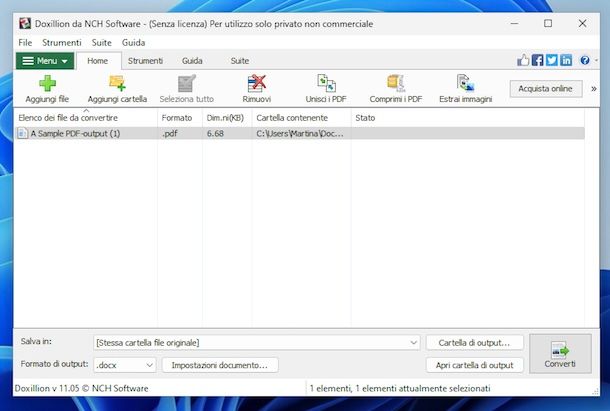The image size is (610, 411).
Task: Open Impostazioni documento... settings
Action: pyautogui.click(x=220, y=365)
